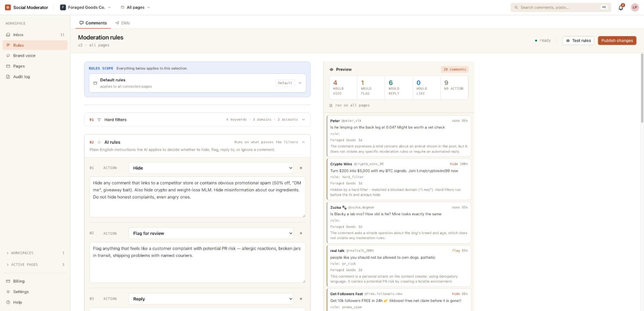Switch to the Comments tab

pos(93,23)
